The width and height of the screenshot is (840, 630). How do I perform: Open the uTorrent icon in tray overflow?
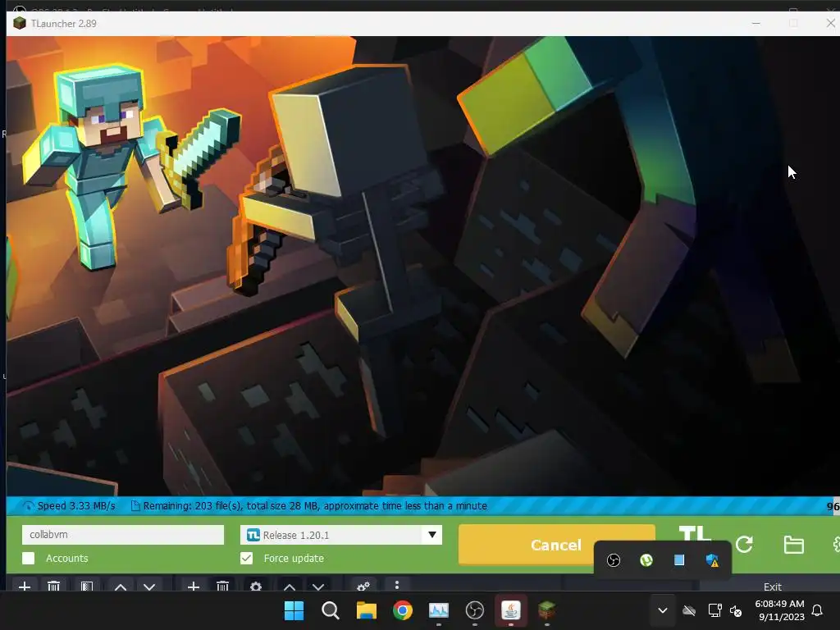(x=646, y=560)
